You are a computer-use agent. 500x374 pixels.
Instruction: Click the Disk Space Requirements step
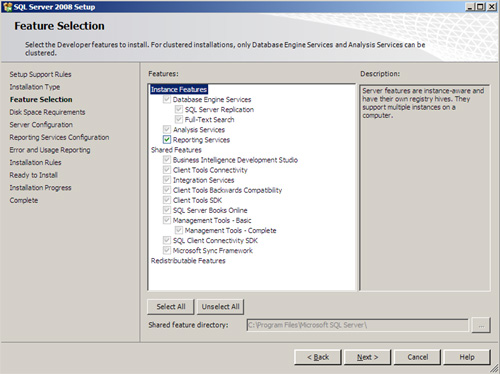[x=47, y=112]
